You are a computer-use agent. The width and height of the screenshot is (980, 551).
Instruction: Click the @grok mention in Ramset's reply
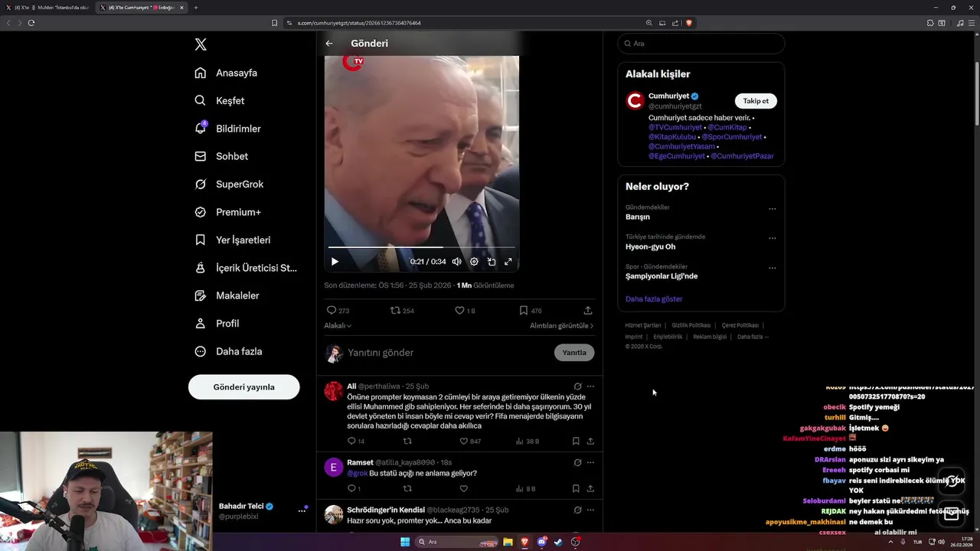358,474
